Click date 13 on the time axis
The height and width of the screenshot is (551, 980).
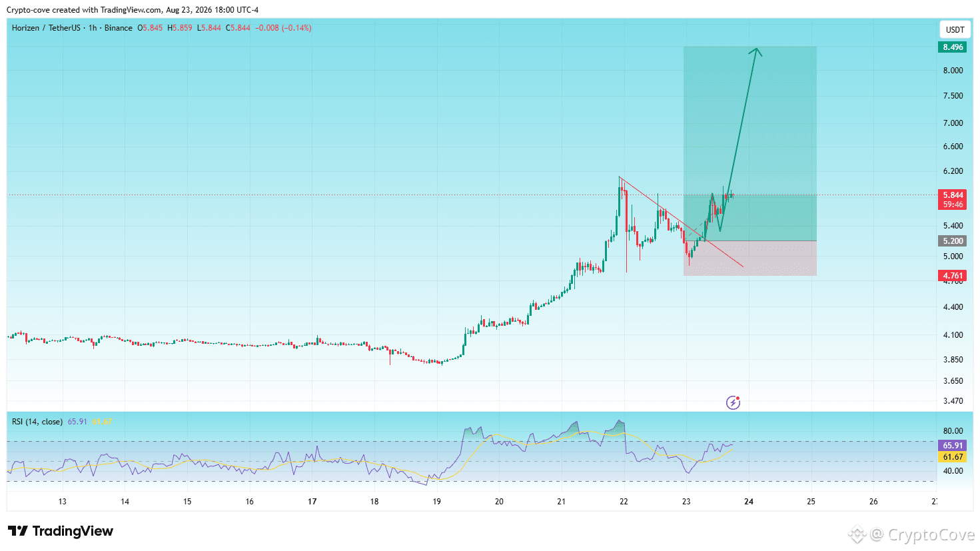point(63,502)
